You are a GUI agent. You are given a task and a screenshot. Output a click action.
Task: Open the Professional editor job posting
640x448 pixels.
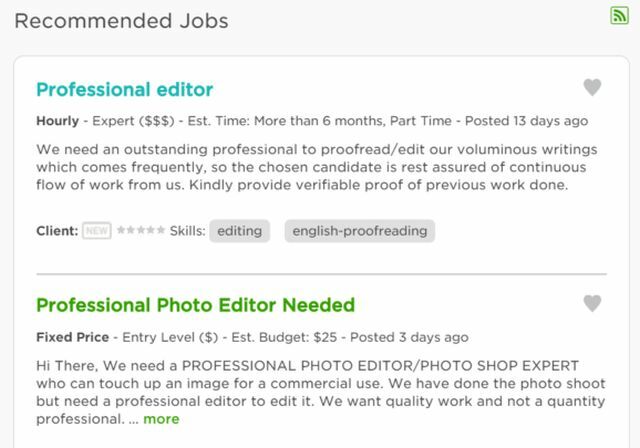pyautogui.click(x=124, y=90)
